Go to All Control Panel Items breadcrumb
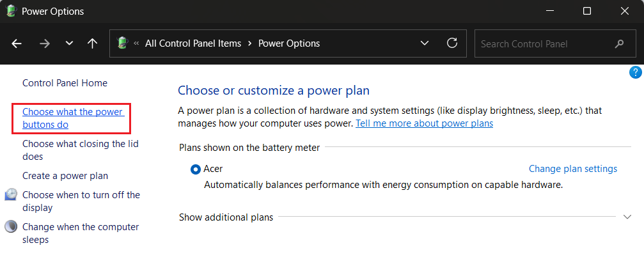 [193, 43]
